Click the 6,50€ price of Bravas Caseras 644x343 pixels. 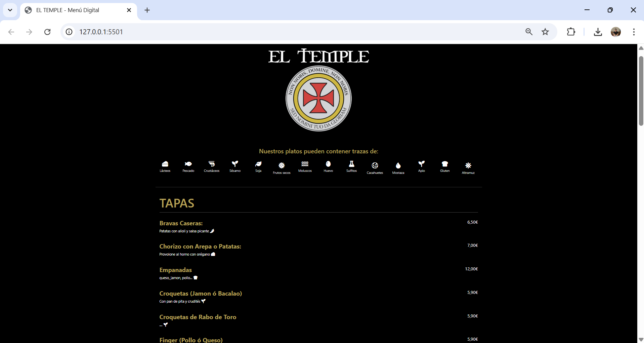click(x=472, y=222)
